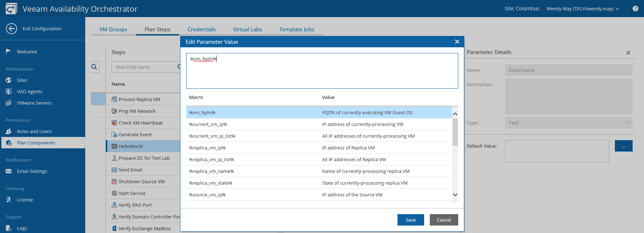Click into the parameter value text area

pos(322,71)
